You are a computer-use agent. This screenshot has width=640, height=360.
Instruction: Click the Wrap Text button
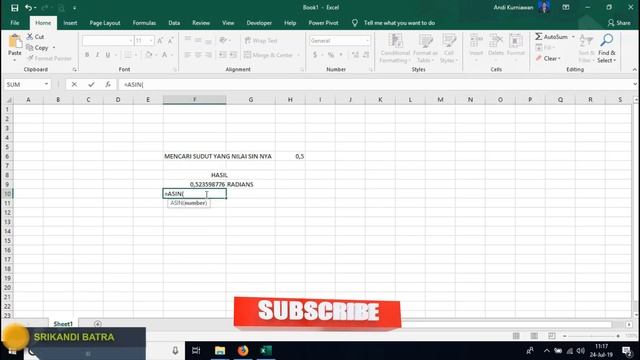click(261, 40)
